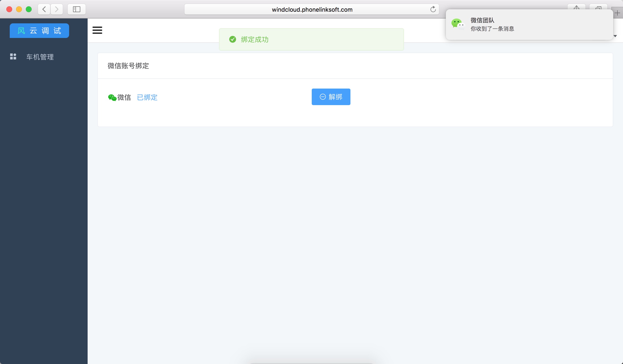This screenshot has width=623, height=364.
Task: Click the hamburger menu icon
Action: coord(97,30)
